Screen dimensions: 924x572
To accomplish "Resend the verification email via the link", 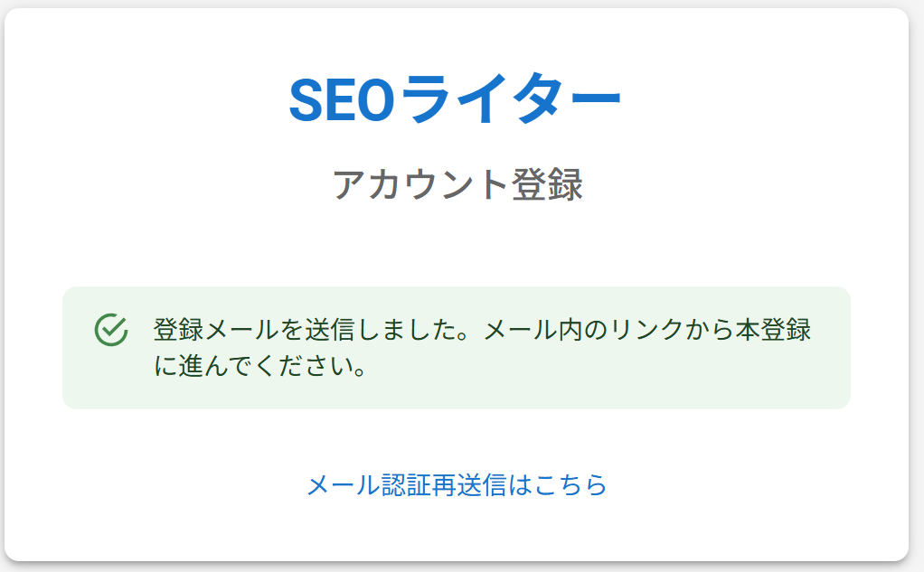I will 457,485.
